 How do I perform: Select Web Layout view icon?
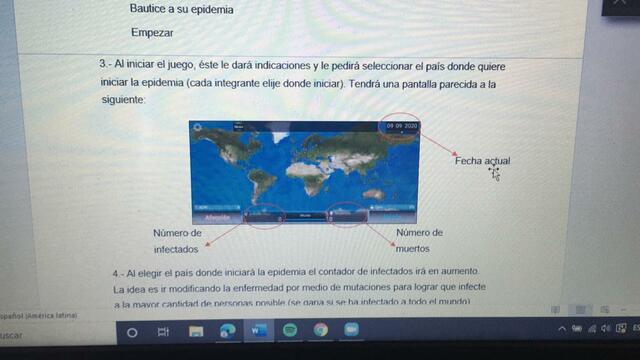(x=605, y=310)
